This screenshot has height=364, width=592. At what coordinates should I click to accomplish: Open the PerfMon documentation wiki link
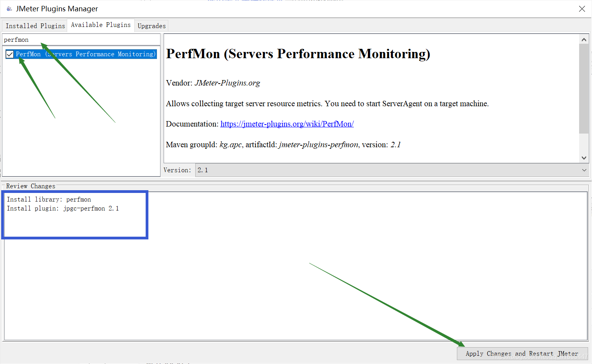point(287,124)
